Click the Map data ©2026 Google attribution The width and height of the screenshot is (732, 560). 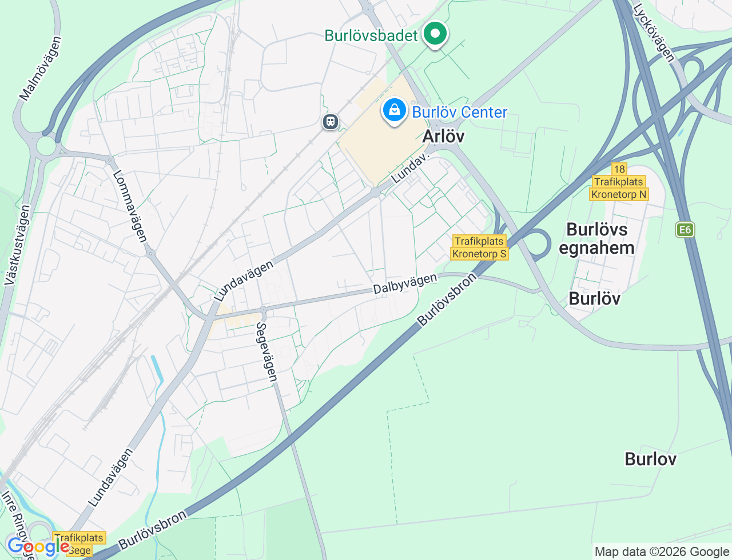pos(662,551)
